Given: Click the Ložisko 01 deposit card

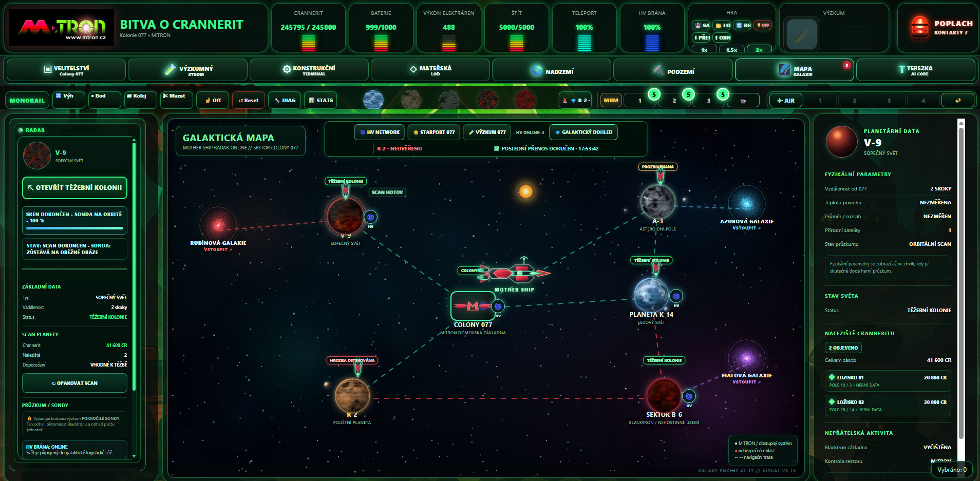Looking at the screenshot, I should click(888, 381).
